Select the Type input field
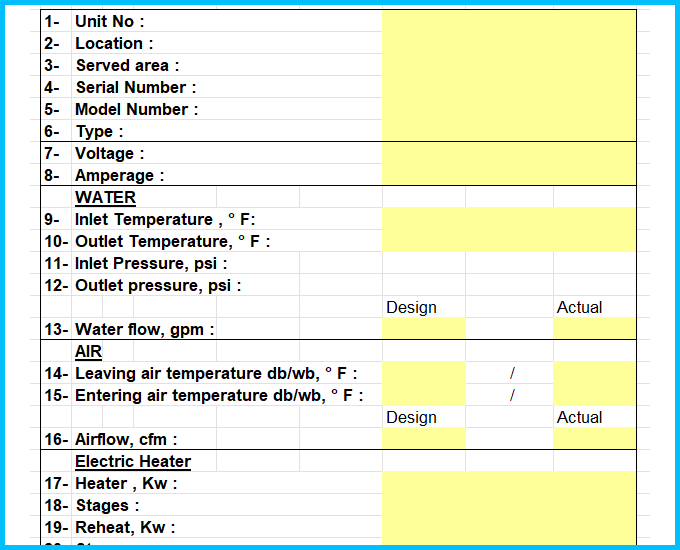The width and height of the screenshot is (680, 550). 508,131
